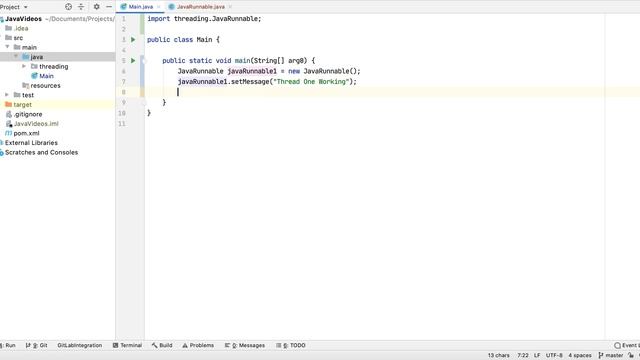640x360 pixels.
Task: Select the JavaVideos project root
Action: point(23,19)
